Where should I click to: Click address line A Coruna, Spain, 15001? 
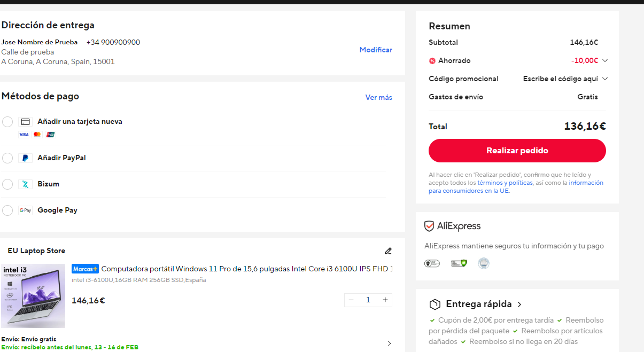[x=58, y=62]
